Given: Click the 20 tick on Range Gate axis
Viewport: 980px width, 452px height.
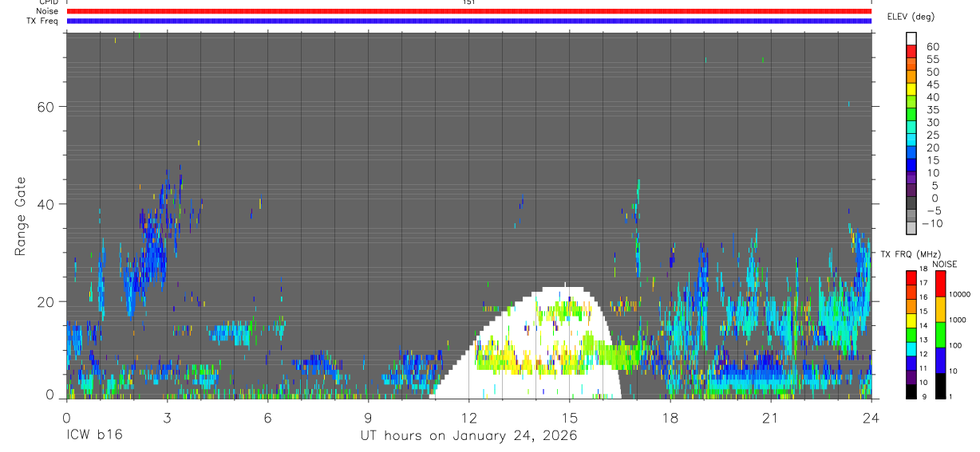Looking at the screenshot, I should [45, 302].
